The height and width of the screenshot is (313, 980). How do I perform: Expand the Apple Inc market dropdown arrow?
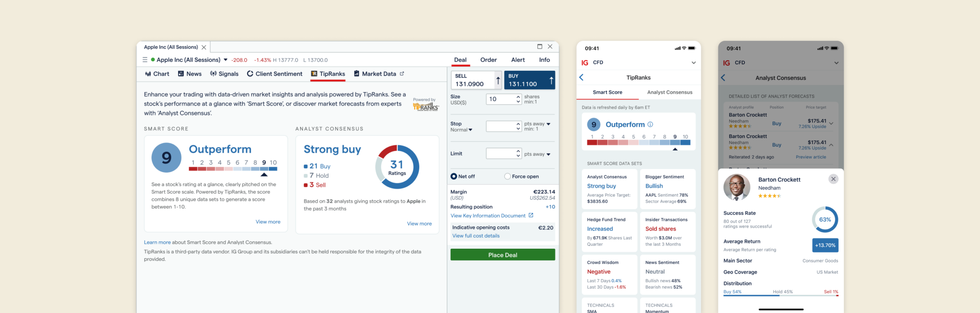click(x=225, y=60)
